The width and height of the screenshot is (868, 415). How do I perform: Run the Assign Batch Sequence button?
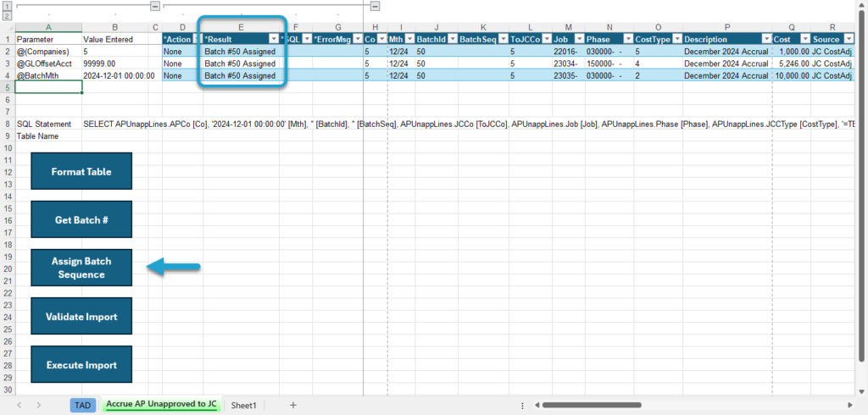[x=81, y=268]
